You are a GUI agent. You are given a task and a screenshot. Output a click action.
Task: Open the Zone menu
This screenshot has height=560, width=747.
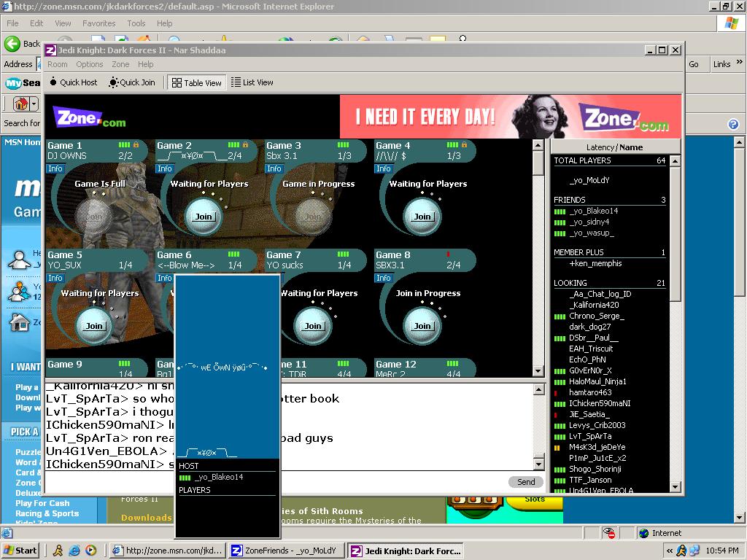(120, 64)
